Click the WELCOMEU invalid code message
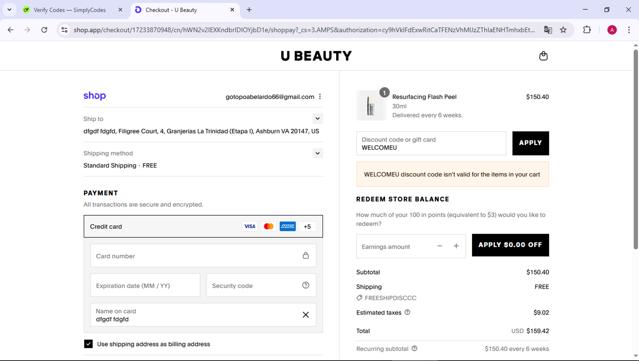This screenshot has height=361, width=639. pyautogui.click(x=452, y=174)
